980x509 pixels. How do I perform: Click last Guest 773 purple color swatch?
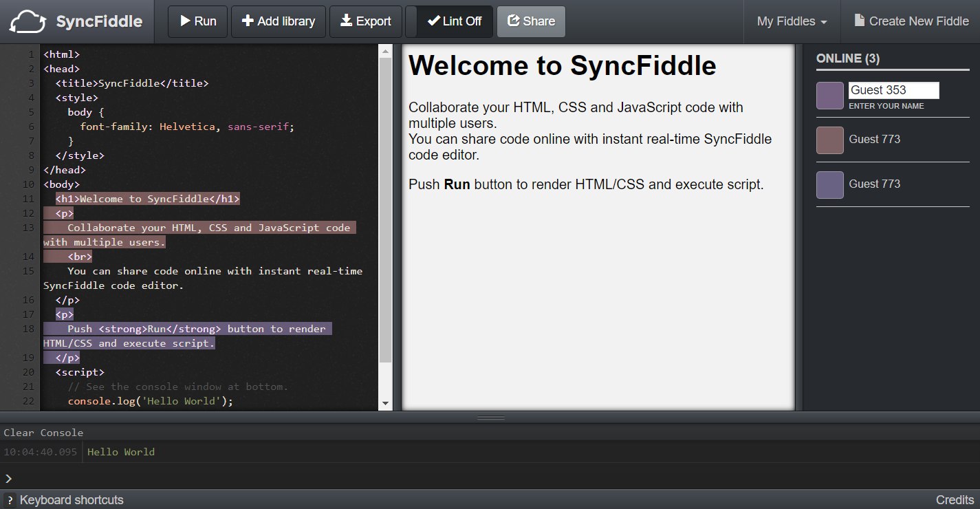[x=830, y=184]
